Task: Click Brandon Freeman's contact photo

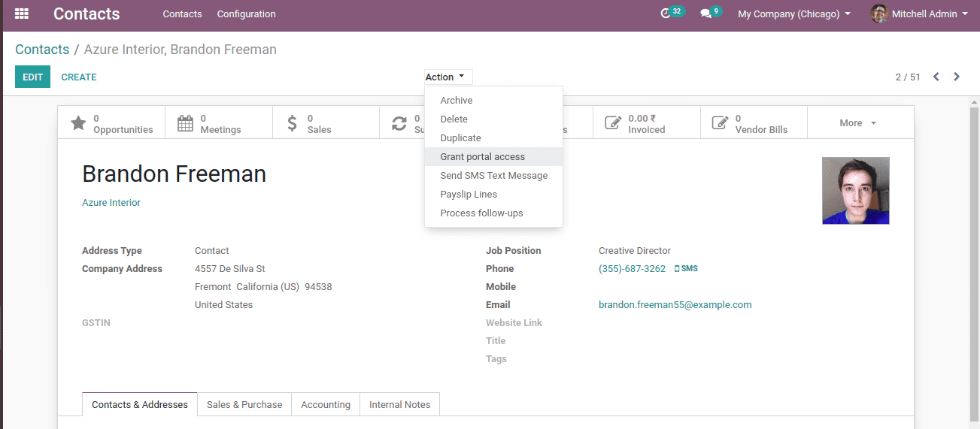Action: click(856, 191)
